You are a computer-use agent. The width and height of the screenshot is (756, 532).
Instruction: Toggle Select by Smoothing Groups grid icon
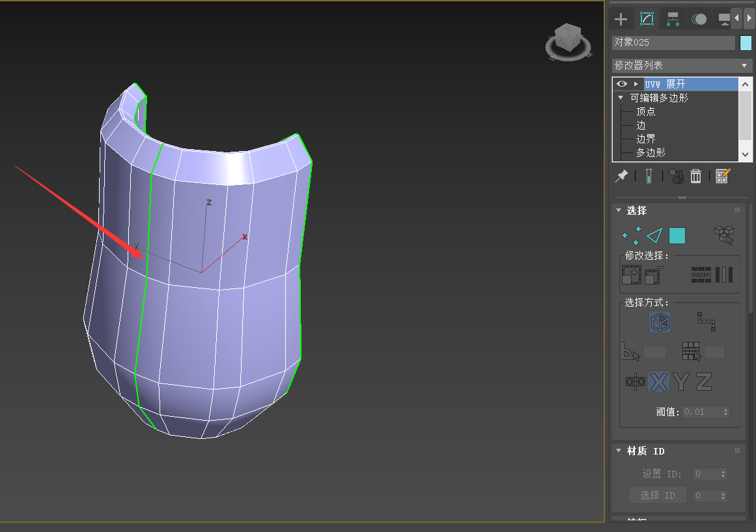click(692, 352)
